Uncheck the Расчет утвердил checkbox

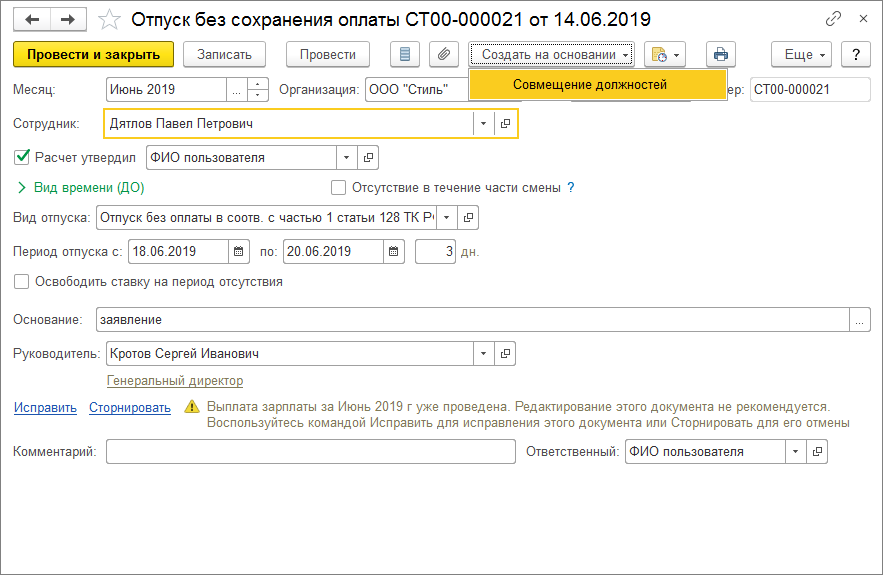tap(23, 157)
